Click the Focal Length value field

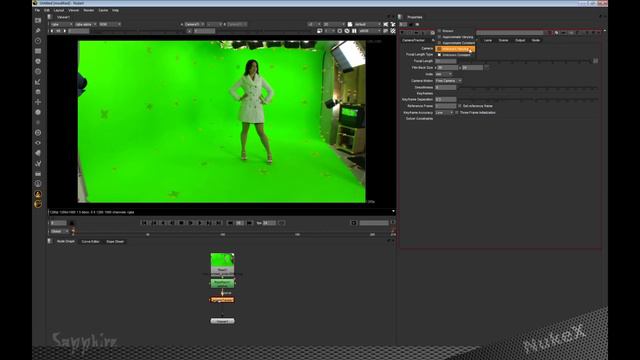click(446, 61)
